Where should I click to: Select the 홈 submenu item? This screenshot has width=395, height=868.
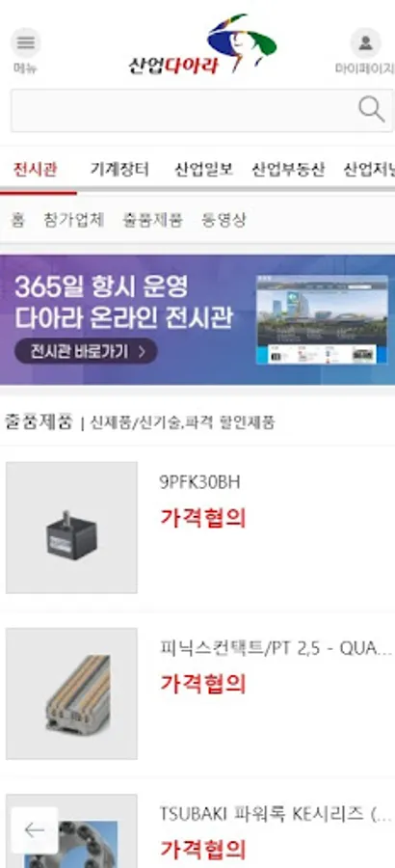coord(17,220)
